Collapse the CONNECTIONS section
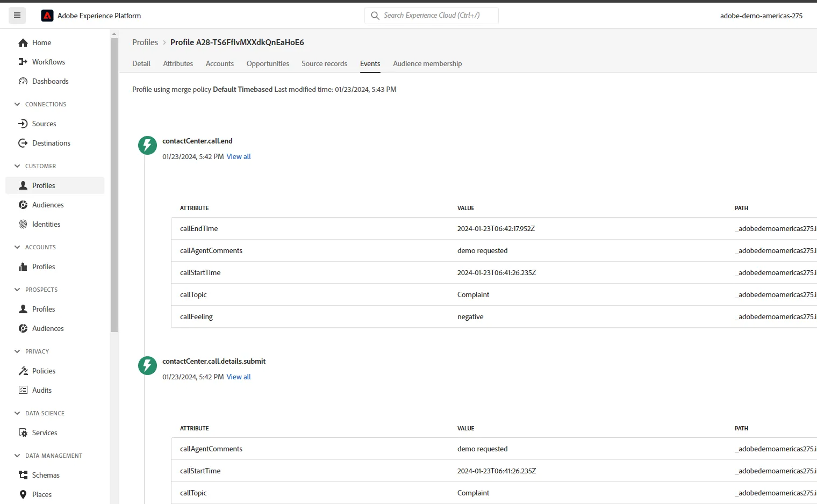 coord(17,104)
